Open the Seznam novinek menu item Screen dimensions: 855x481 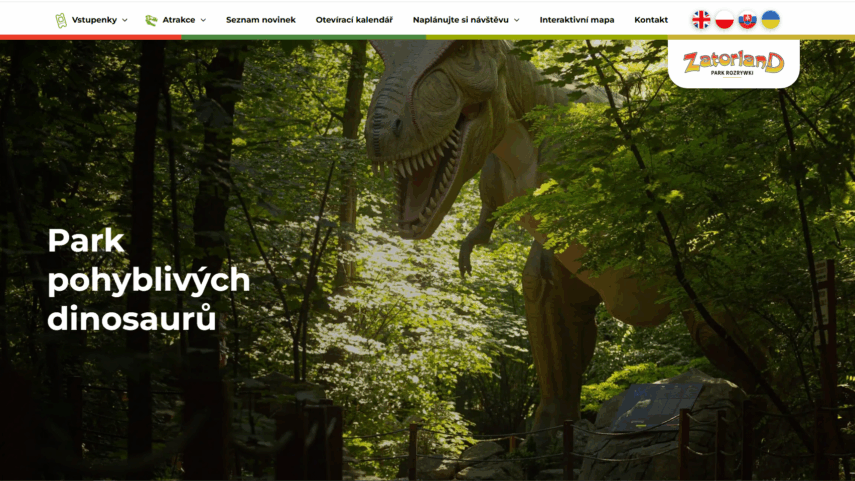pos(261,20)
